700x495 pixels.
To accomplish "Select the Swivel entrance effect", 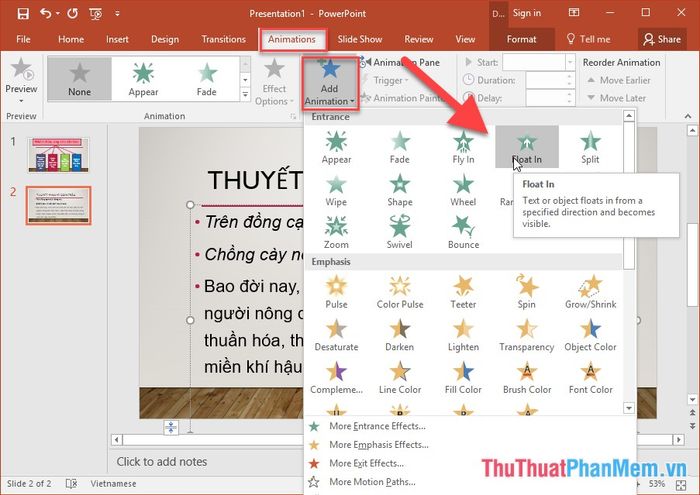I will [x=400, y=232].
